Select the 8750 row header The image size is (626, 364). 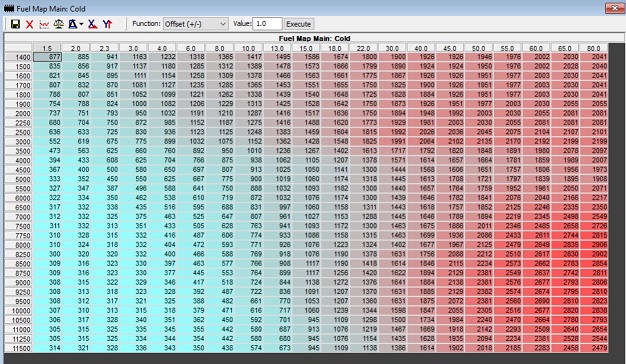tap(19, 273)
